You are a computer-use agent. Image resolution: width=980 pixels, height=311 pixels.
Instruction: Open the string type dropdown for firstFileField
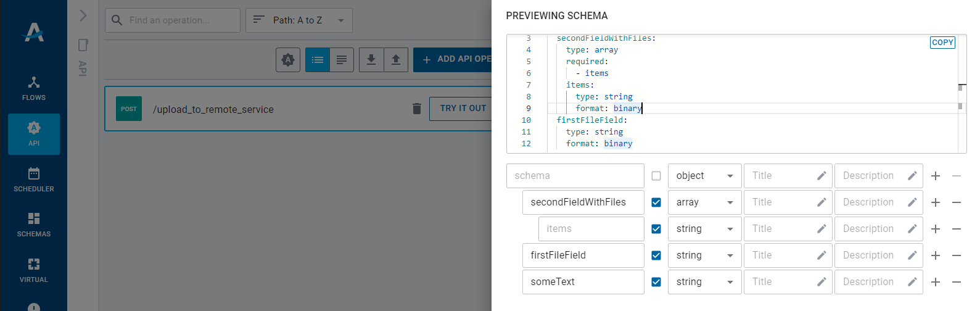[704, 255]
